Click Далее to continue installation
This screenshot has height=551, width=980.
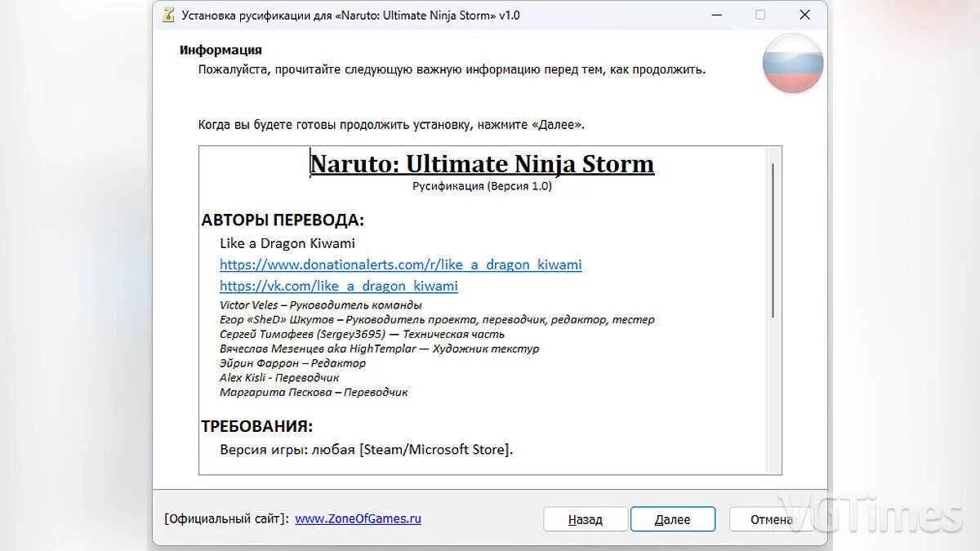[673, 519]
